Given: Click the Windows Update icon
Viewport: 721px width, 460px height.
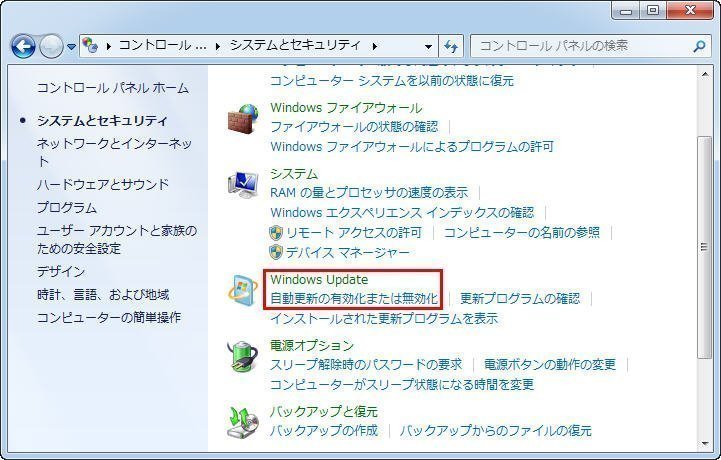Looking at the screenshot, I should coord(243,291).
